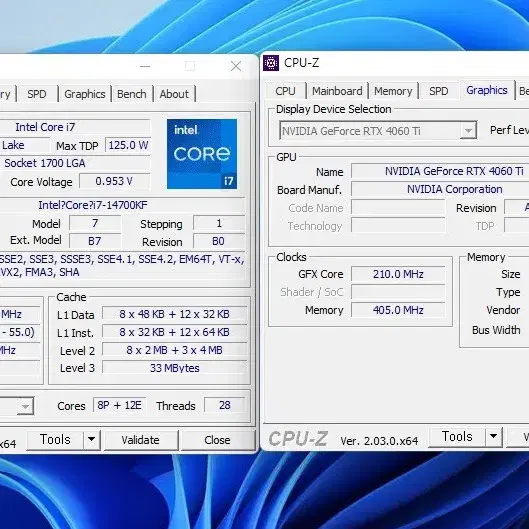529x529 pixels.
Task: Select Mainboard tab in right CPU-Z window
Action: 337,91
